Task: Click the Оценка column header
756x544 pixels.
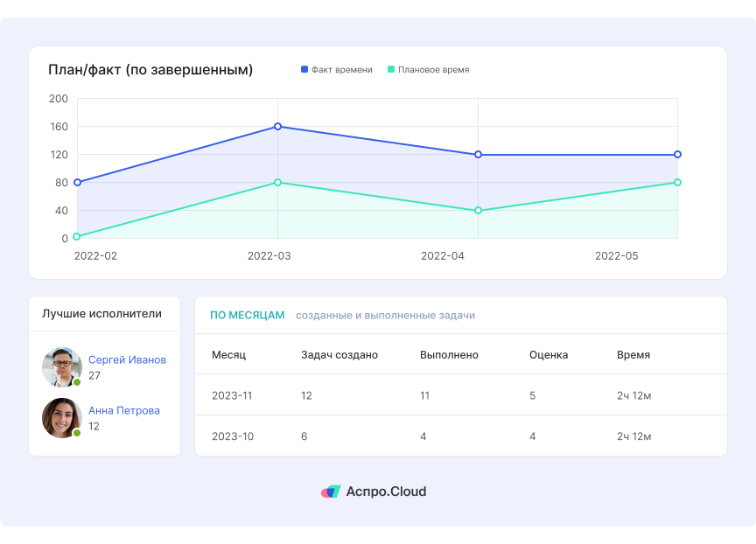Action: [548, 355]
